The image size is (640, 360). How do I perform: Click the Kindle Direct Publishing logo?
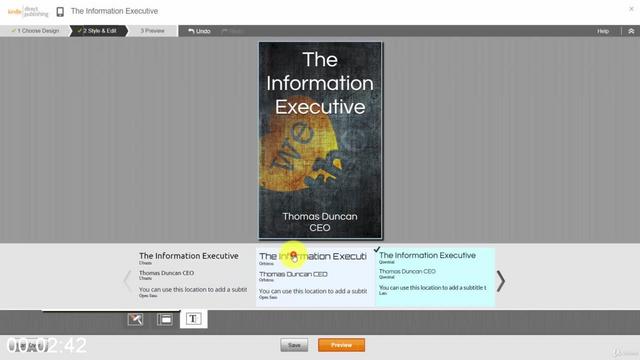[28, 11]
